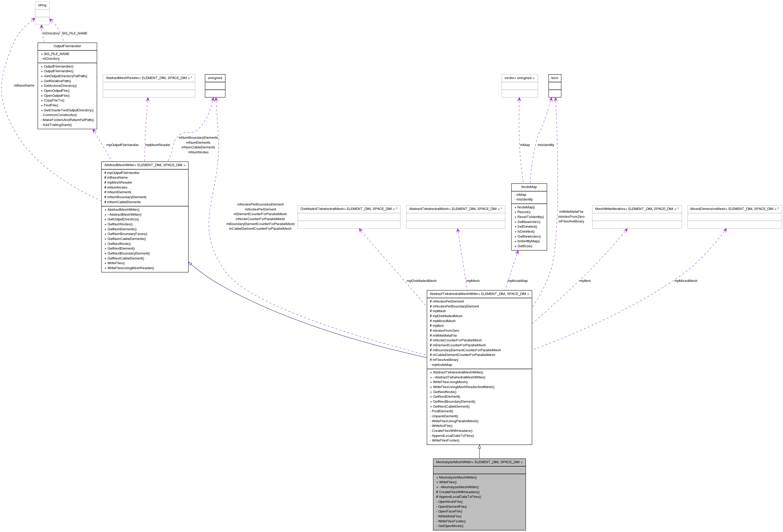Open the AbstractTetrahedralMeshWriter class title
The width and height of the screenshot is (783, 532).
(x=479, y=294)
